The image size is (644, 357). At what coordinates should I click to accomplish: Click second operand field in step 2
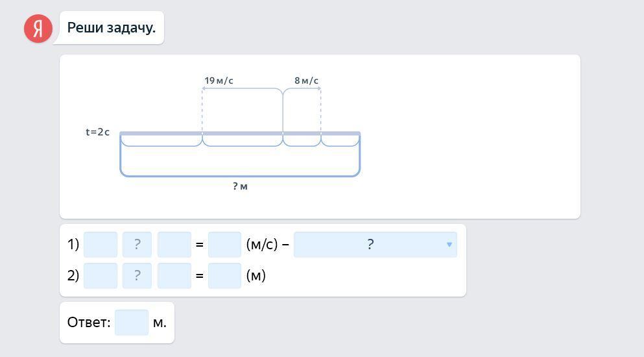pyautogui.click(x=174, y=276)
